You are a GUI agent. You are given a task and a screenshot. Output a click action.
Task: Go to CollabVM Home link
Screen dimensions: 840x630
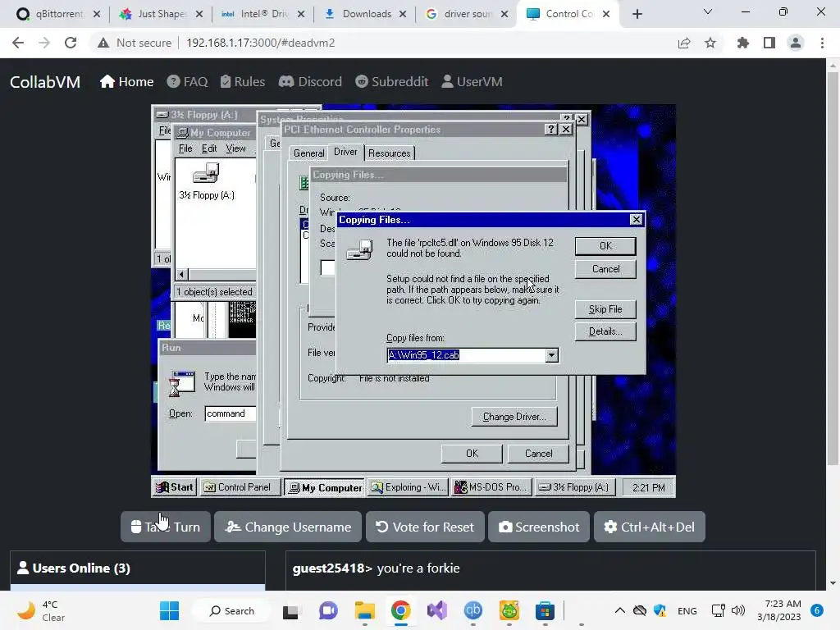coord(126,81)
